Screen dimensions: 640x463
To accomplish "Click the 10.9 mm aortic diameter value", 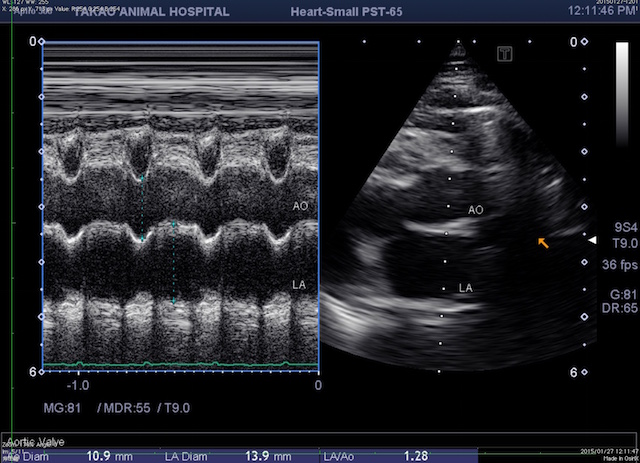I will (109, 456).
